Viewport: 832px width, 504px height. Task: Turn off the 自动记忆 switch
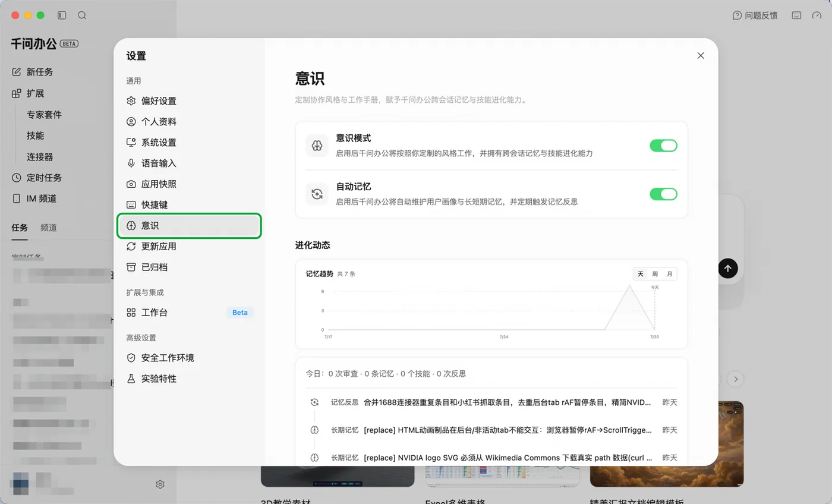(x=663, y=194)
